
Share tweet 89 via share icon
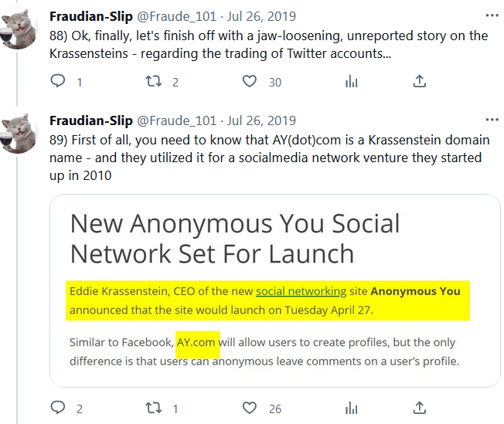point(420,408)
